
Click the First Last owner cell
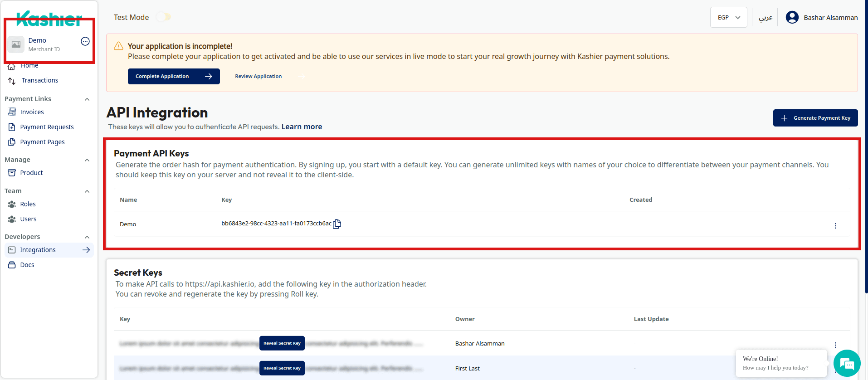[468, 369]
